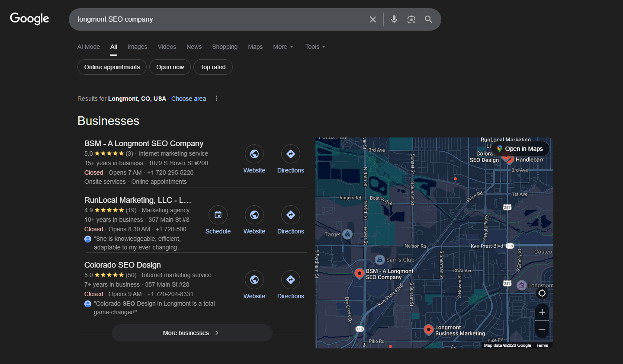Switch to the Maps tab
This screenshot has height=364, width=623.
tap(255, 47)
